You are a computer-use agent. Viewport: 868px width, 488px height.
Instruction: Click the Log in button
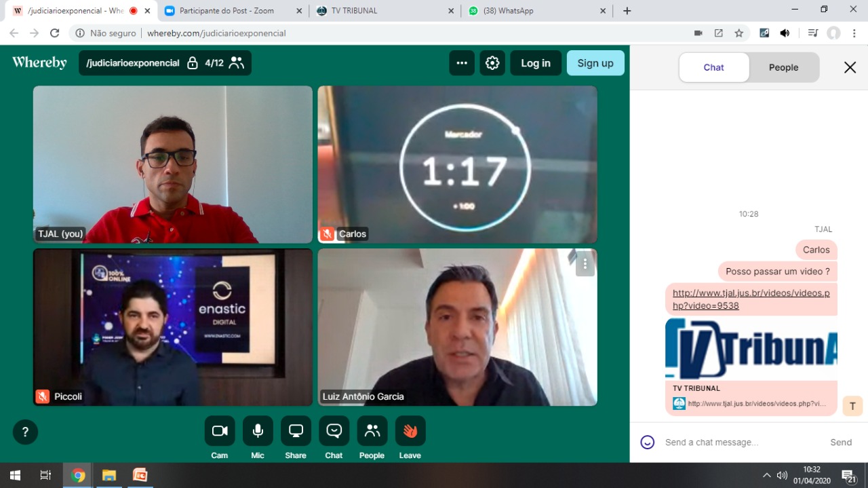point(535,63)
